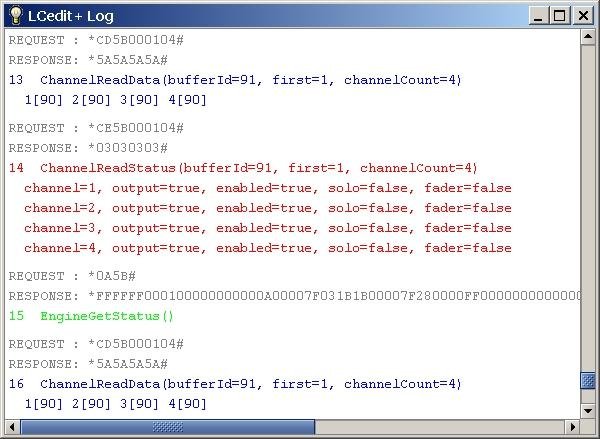Click the horizontal scrollbar left arrow

pos(12,426)
